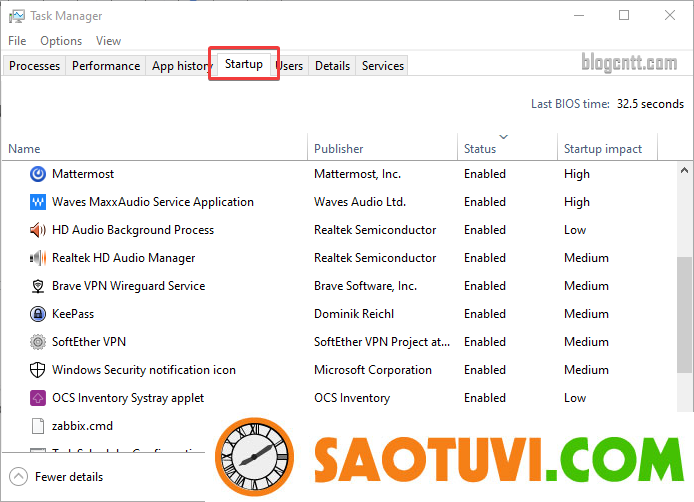The width and height of the screenshot is (694, 502).
Task: Click the Last BIOS time label
Action: tap(570, 104)
